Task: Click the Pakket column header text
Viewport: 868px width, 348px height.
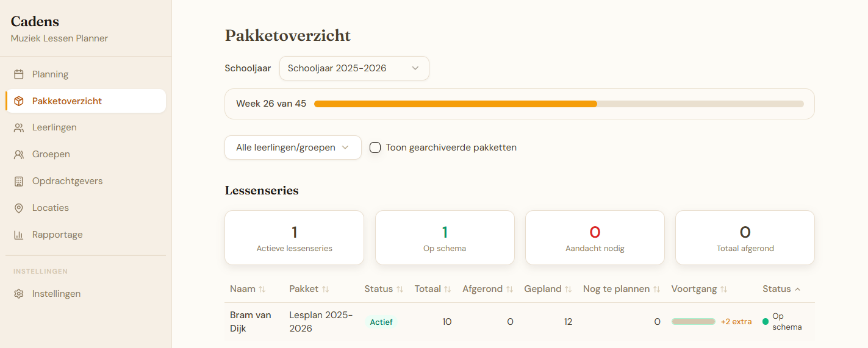Action: coord(304,289)
